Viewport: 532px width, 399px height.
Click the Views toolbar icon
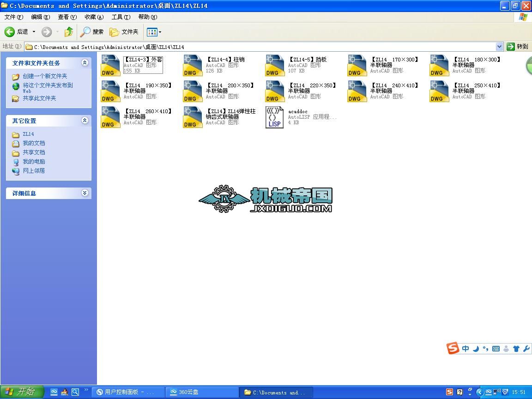[151, 32]
